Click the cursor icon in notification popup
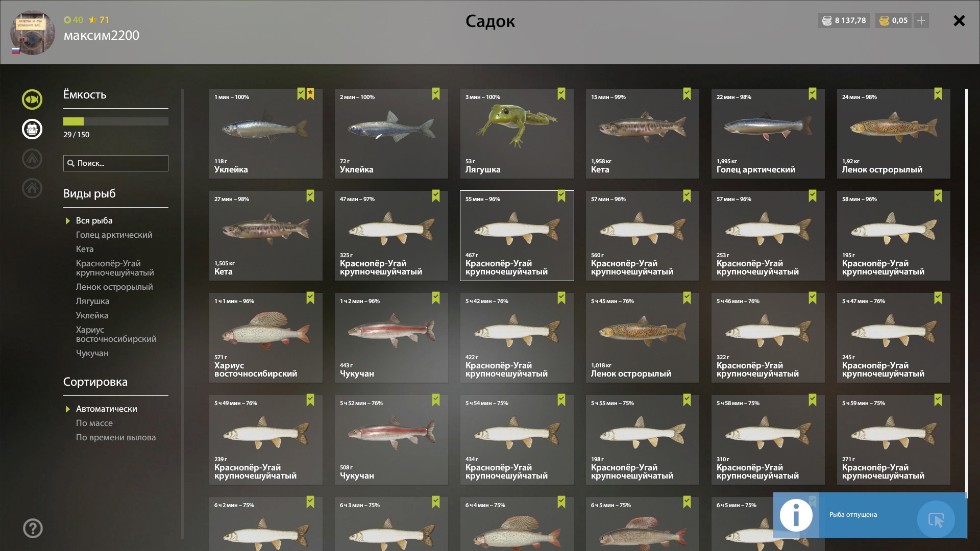Image resolution: width=980 pixels, height=551 pixels. [936, 519]
